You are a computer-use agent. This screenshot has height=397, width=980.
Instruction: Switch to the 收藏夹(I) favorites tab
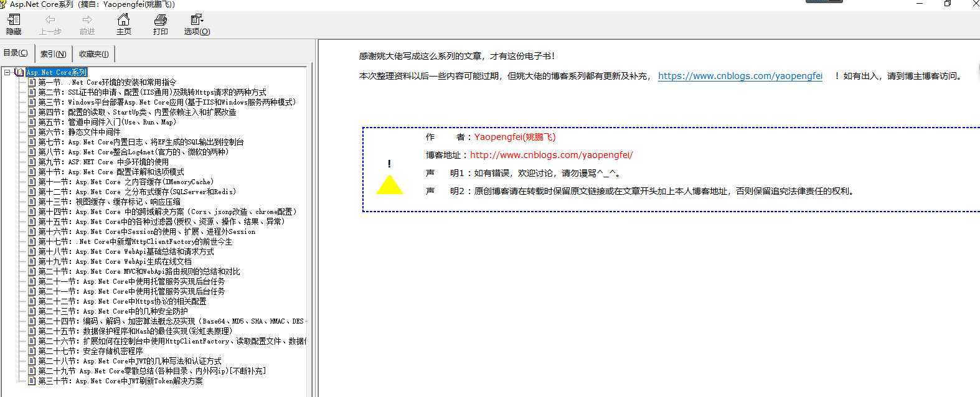click(x=93, y=54)
